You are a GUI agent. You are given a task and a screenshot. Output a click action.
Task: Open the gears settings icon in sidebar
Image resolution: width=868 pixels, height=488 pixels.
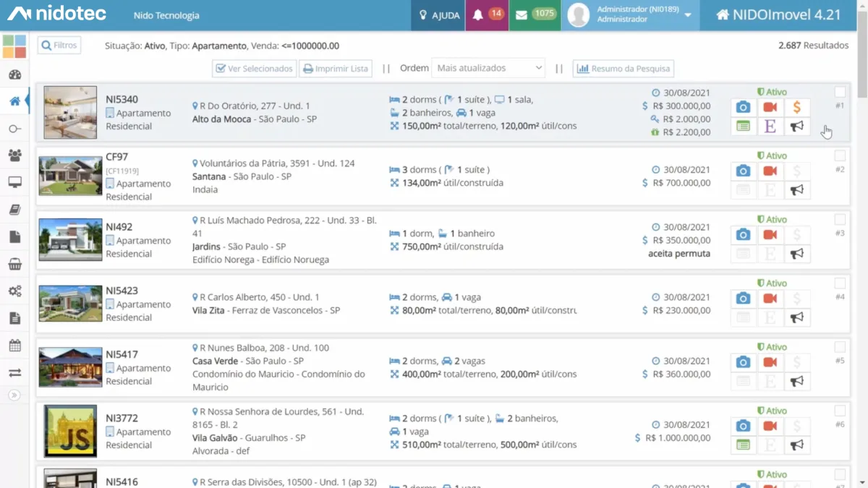(x=14, y=291)
